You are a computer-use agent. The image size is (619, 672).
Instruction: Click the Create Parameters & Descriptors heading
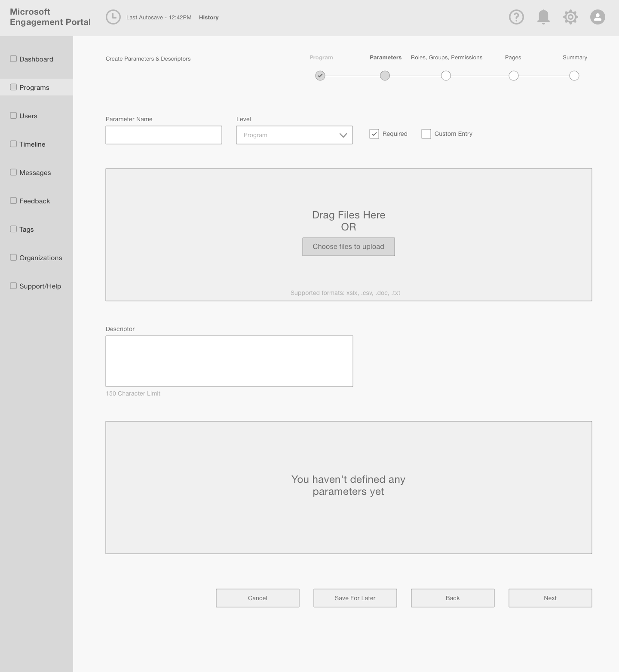(x=148, y=59)
